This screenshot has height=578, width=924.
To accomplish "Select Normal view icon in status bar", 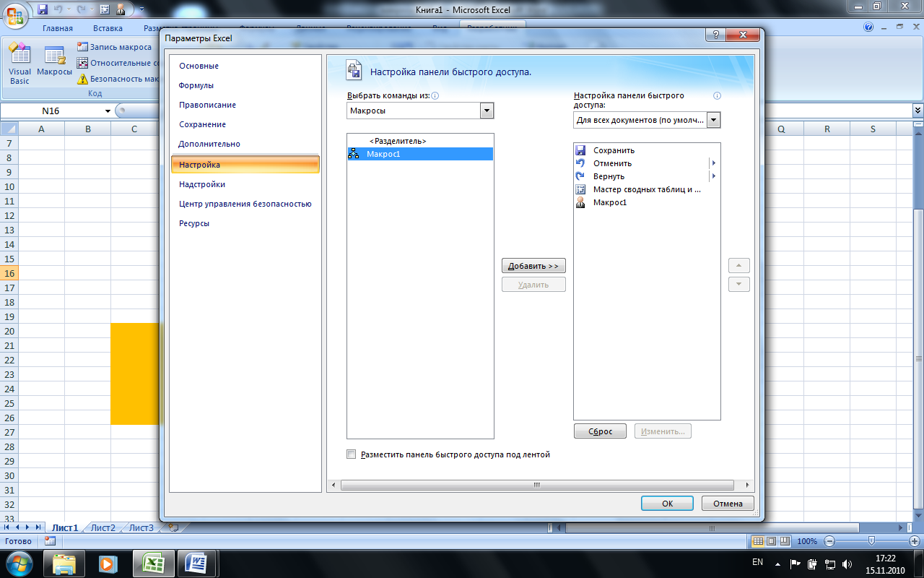I will (x=758, y=541).
